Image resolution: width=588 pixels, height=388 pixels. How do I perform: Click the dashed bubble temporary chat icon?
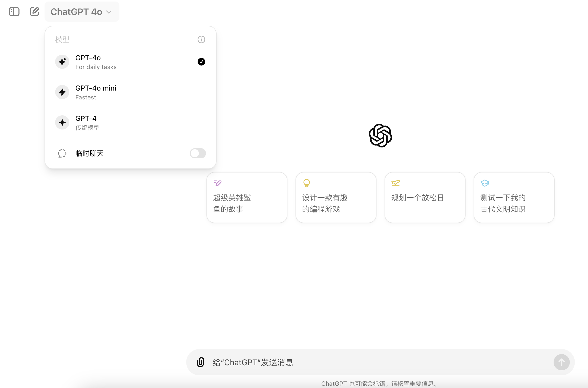pos(62,153)
